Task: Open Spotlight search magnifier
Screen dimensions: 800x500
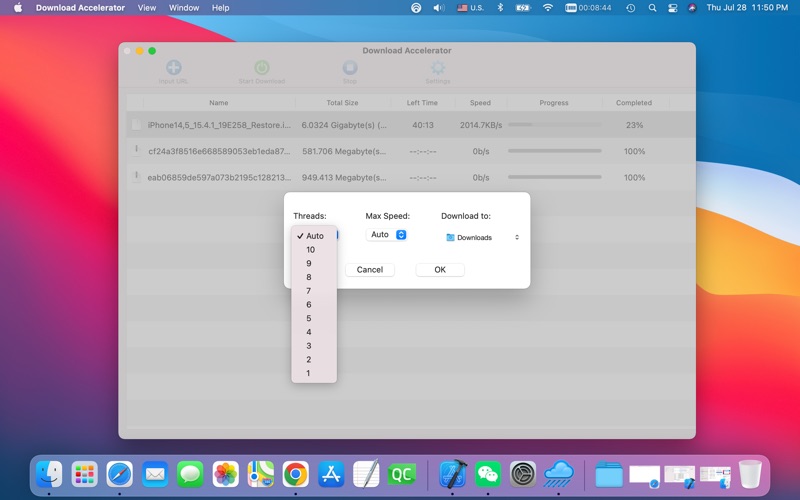Action: 652,8
